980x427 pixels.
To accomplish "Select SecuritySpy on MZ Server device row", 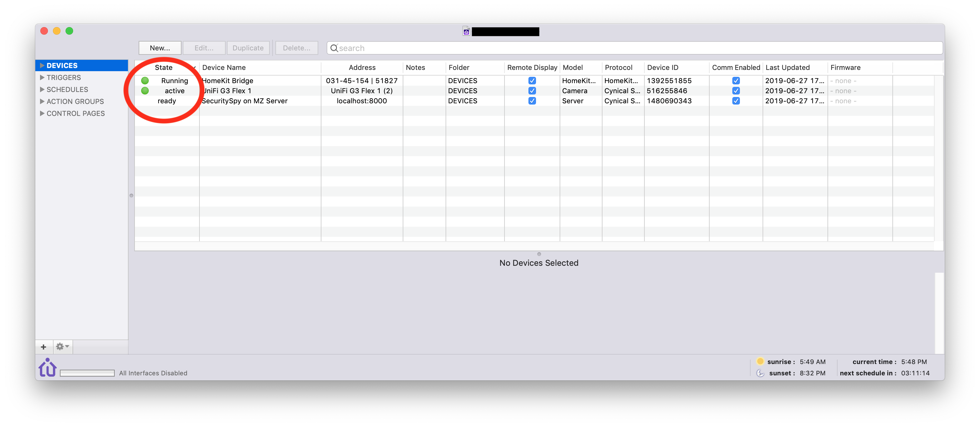I will click(534, 101).
